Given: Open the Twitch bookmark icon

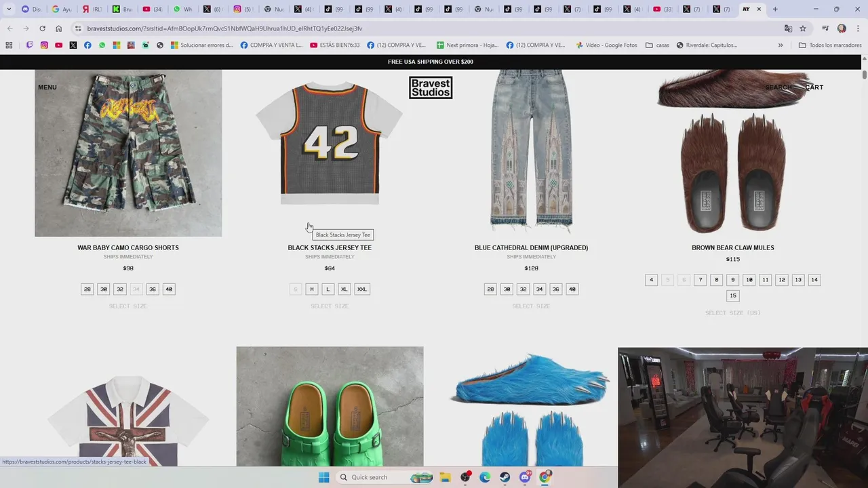Looking at the screenshot, I should (30, 45).
